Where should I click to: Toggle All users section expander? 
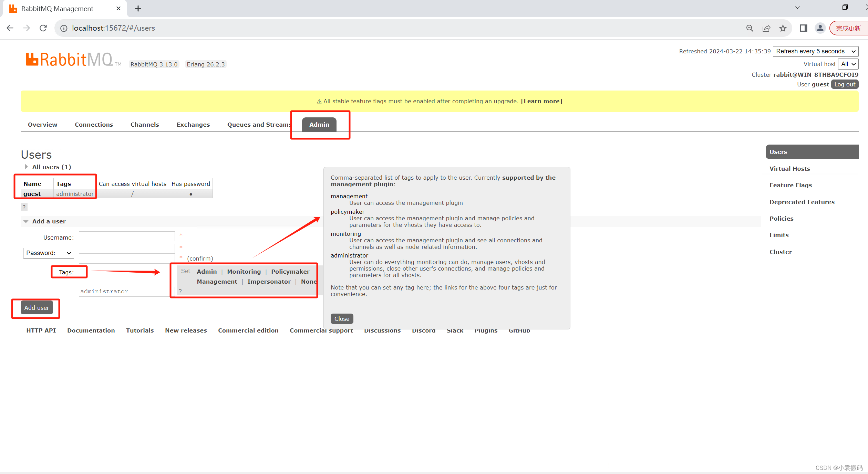[x=26, y=166]
